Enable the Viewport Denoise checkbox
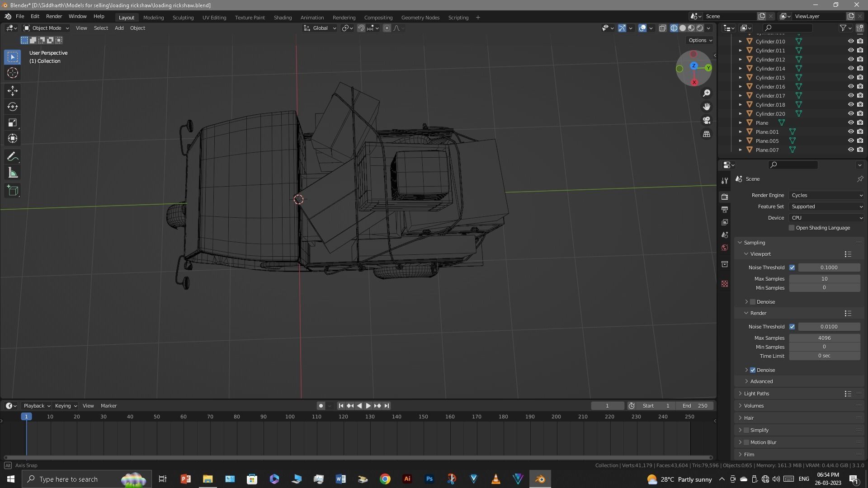Image resolution: width=868 pixels, height=488 pixels. [x=753, y=302]
